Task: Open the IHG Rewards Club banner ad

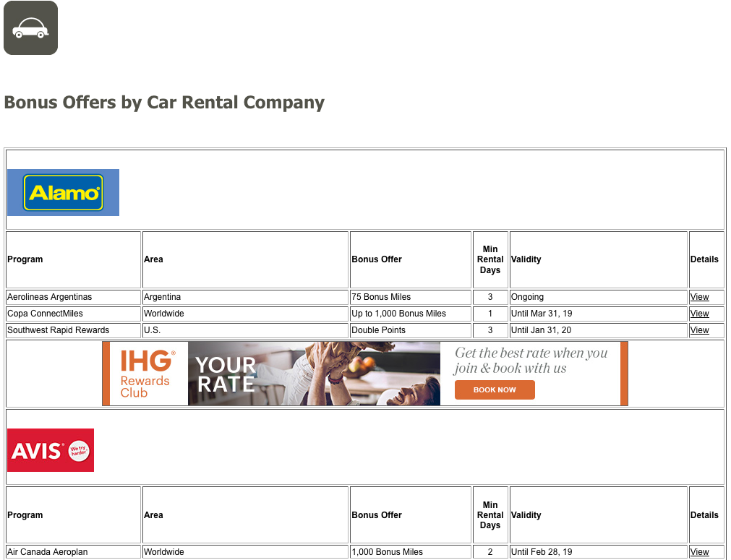Action: 365,374
